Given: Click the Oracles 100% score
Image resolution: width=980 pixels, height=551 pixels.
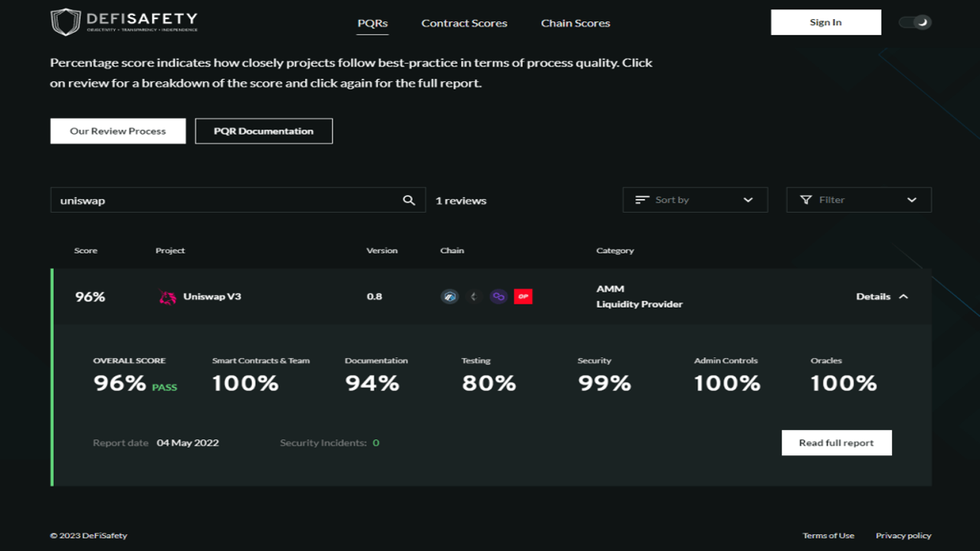Looking at the screenshot, I should [x=844, y=383].
